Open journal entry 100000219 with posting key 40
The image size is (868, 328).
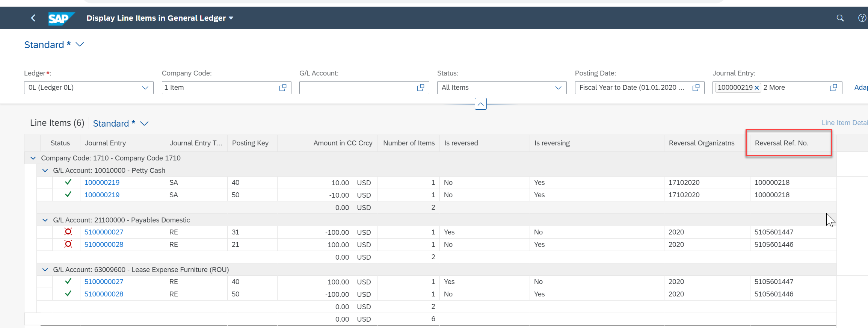pyautogui.click(x=102, y=183)
